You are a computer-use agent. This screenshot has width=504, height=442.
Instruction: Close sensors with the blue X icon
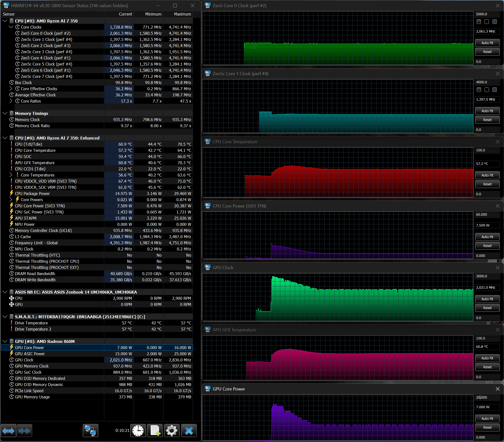[x=189, y=431]
